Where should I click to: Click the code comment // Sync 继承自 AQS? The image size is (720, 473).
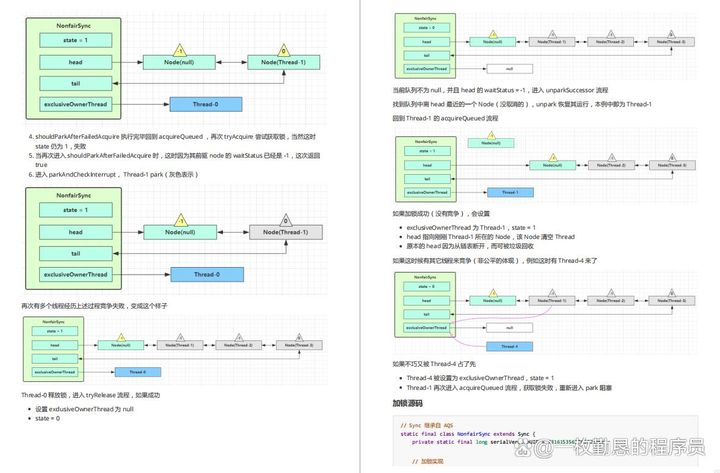(427, 425)
